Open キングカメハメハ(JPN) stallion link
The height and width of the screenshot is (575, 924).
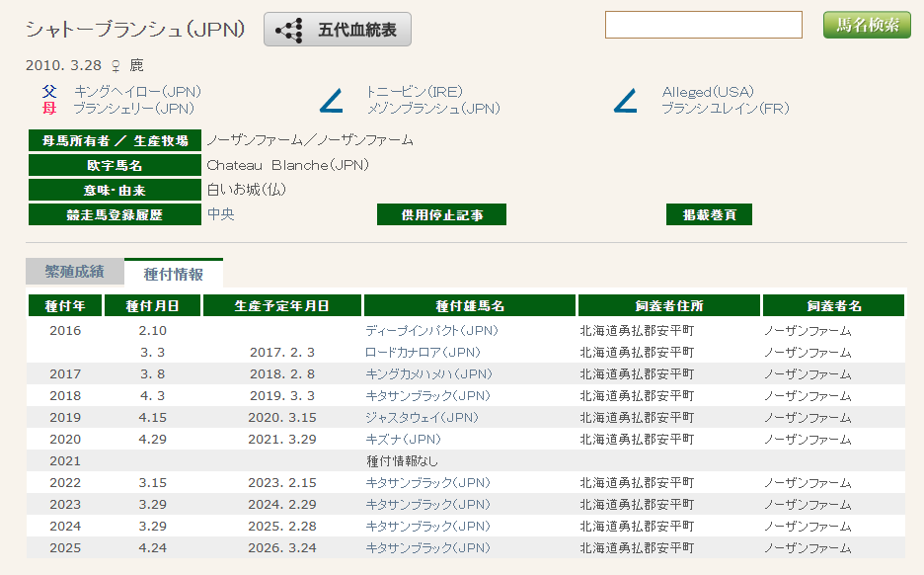429,374
